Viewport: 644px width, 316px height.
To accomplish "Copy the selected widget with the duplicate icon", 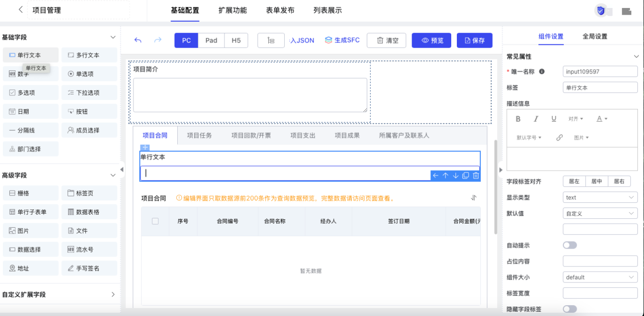I will [x=465, y=175].
